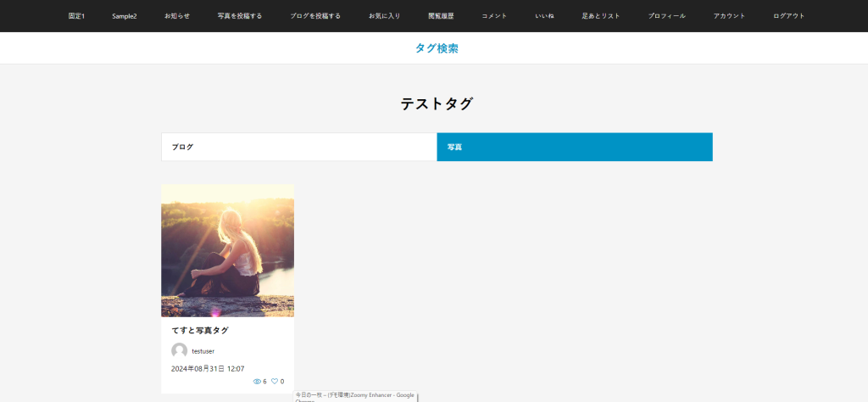This screenshot has width=868, height=402.
Task: Open the お気に入り favorites page
Action: coord(385,16)
